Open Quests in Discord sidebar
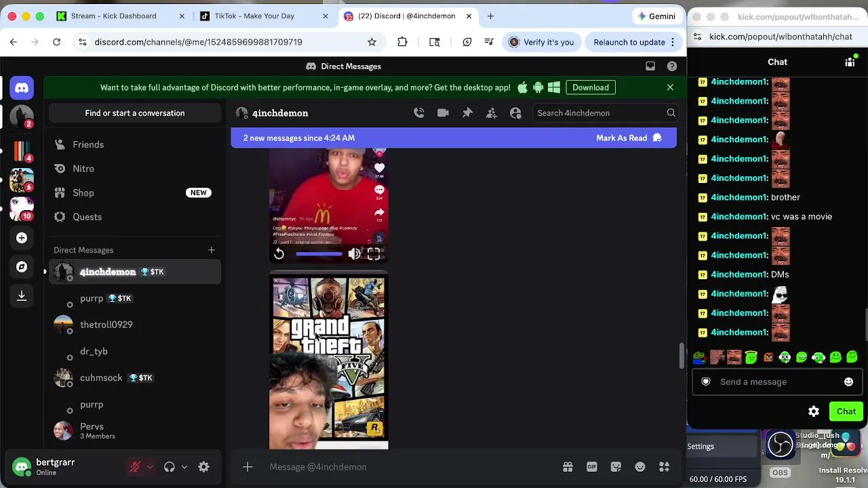Image resolution: width=868 pixels, height=488 pixels. pos(135,217)
